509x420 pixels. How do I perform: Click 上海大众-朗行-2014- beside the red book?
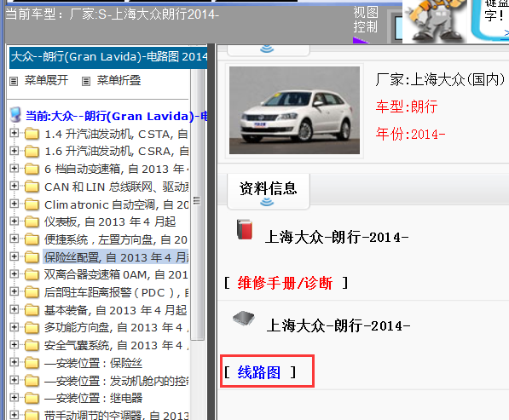[337, 238]
